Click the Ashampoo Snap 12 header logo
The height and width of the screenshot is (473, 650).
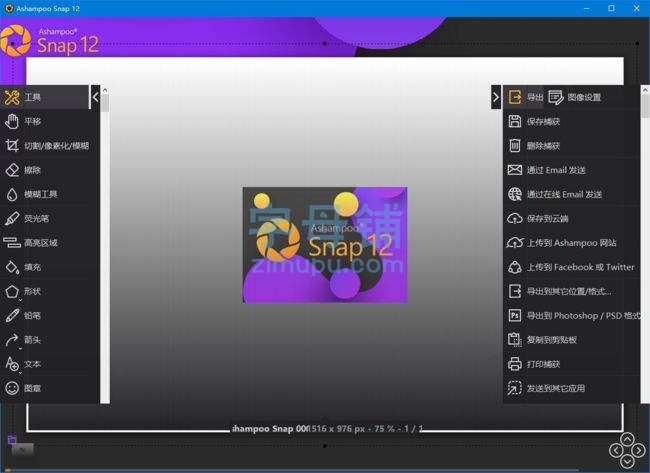pos(50,41)
